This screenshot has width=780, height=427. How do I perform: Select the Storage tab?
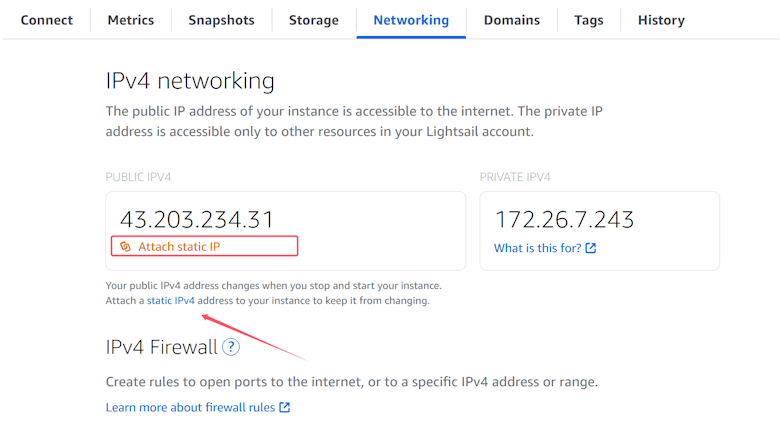314,20
